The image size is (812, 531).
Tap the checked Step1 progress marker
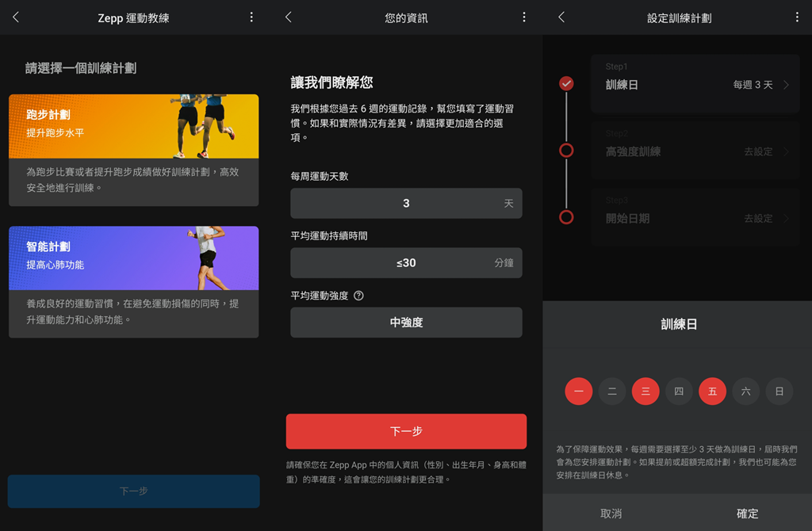click(566, 83)
